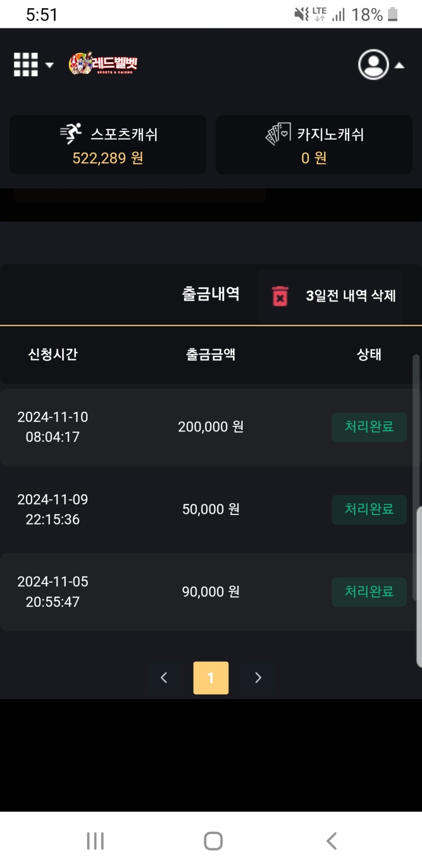Tap the Android back navigation button
Screen dimensions: 422x868
coord(332,841)
